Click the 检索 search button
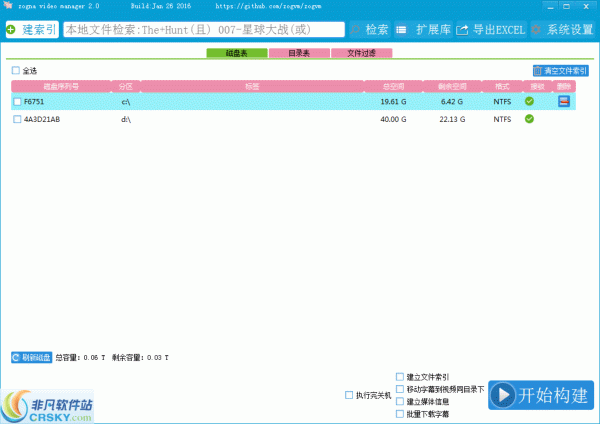The height and width of the screenshot is (424, 600). [x=369, y=30]
